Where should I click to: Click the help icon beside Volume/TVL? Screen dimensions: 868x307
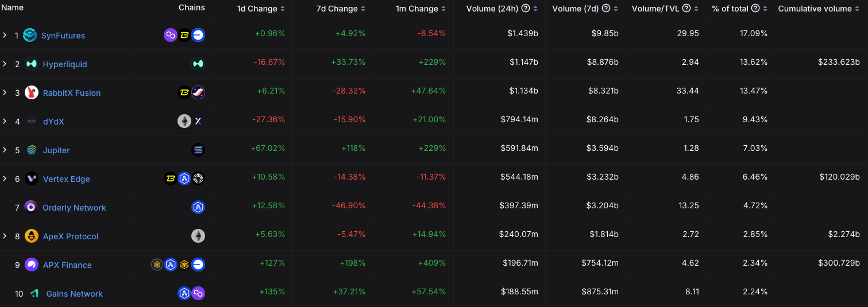pos(687,9)
